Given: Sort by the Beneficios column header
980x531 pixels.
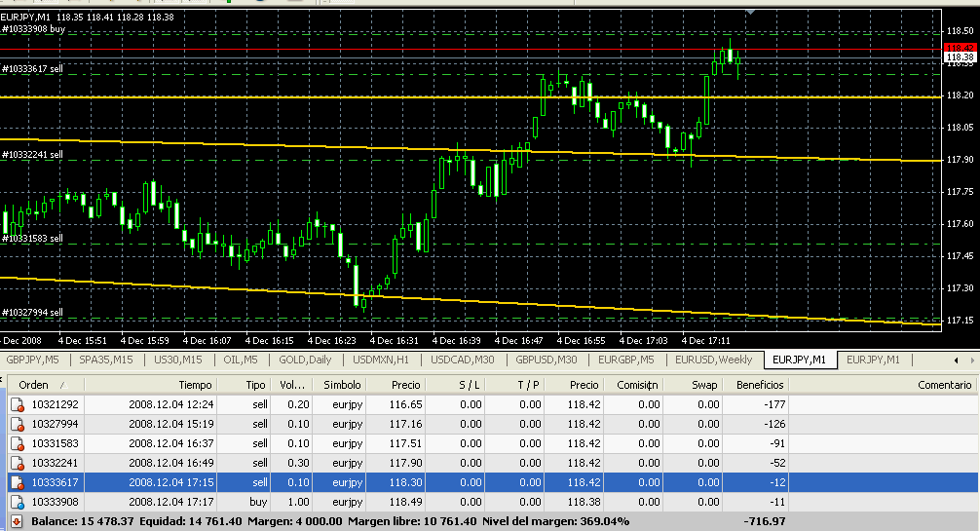Looking at the screenshot, I should tap(760, 385).
